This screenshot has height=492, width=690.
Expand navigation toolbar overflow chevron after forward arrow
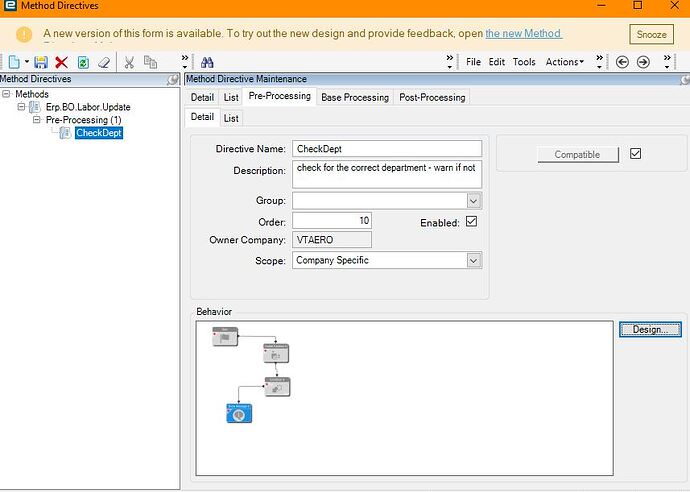pos(667,62)
